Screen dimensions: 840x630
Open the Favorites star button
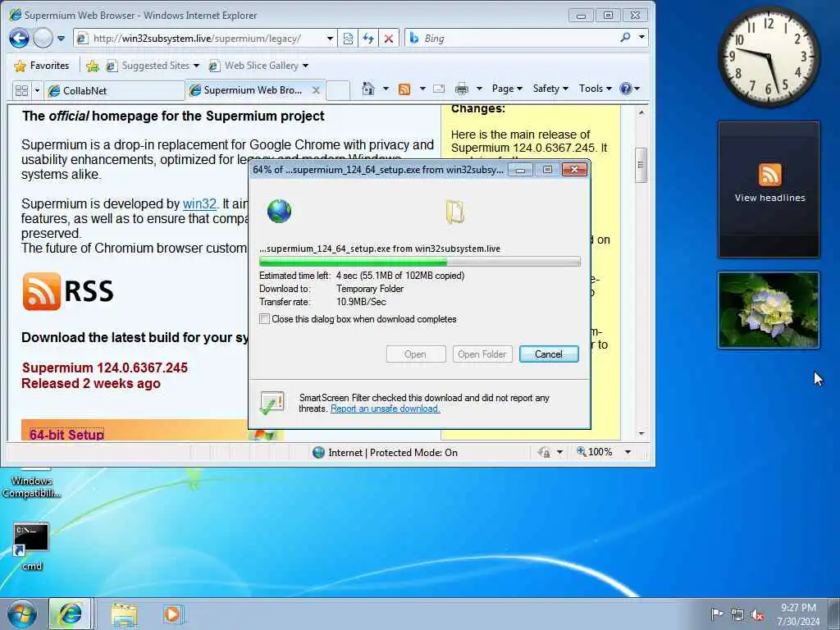(42, 66)
